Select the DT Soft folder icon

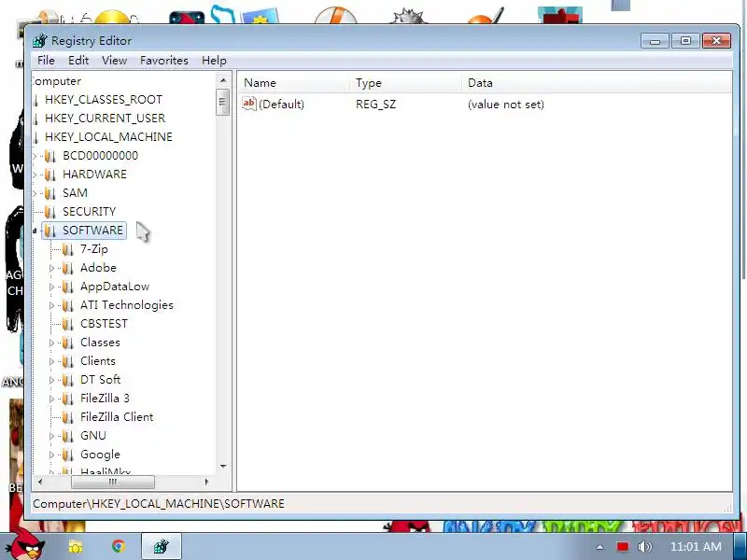[x=67, y=380]
